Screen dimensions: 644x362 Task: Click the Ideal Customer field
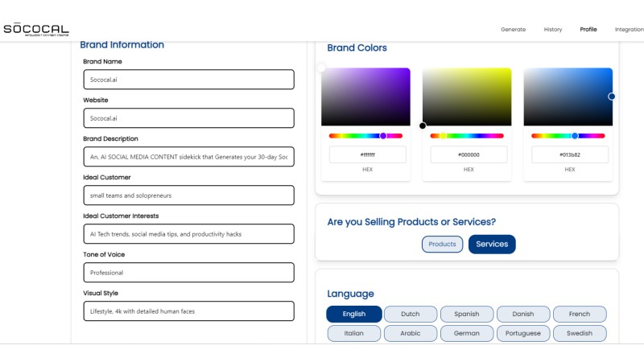[188, 195]
